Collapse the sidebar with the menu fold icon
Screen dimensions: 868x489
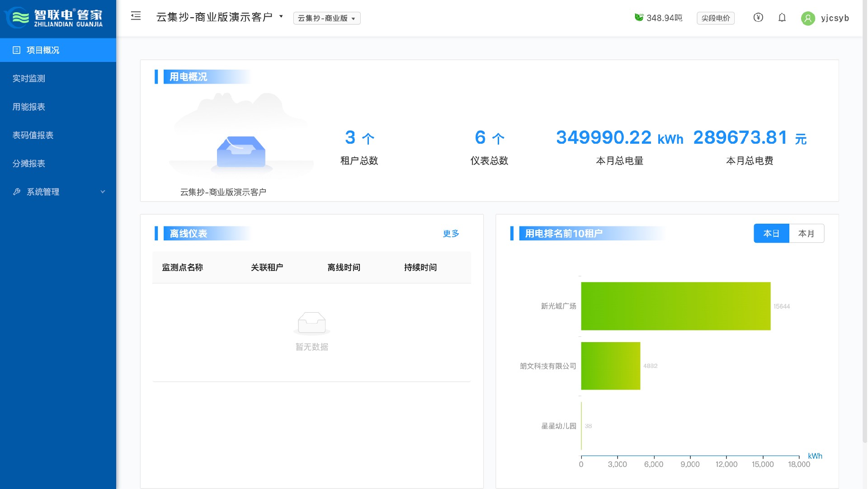[136, 16]
